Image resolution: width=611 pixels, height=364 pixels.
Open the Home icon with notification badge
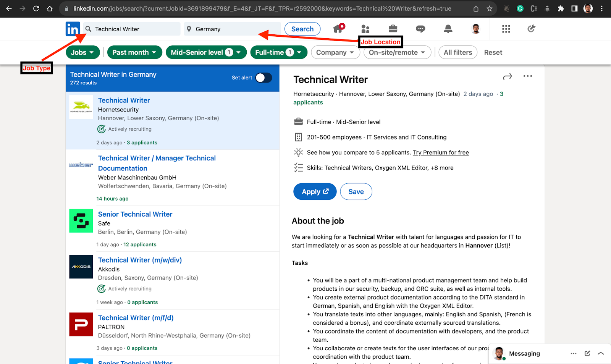tap(338, 28)
